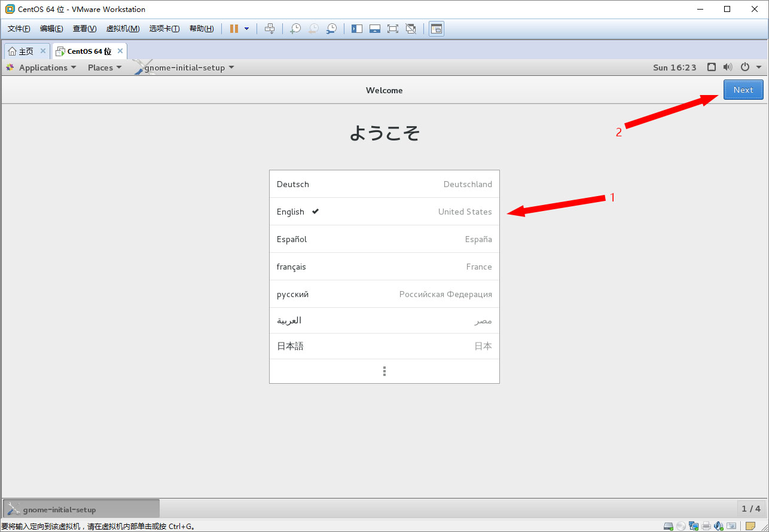Click the pause virtual machine icon
This screenshot has height=532, width=769.
tap(234, 29)
